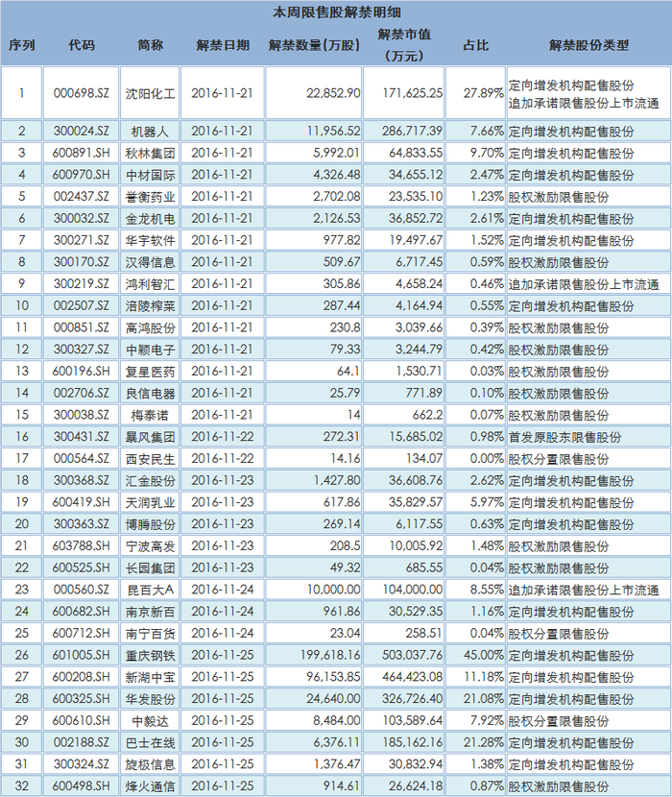
Task: Click the stock name 巴士在线
Action: (x=151, y=743)
